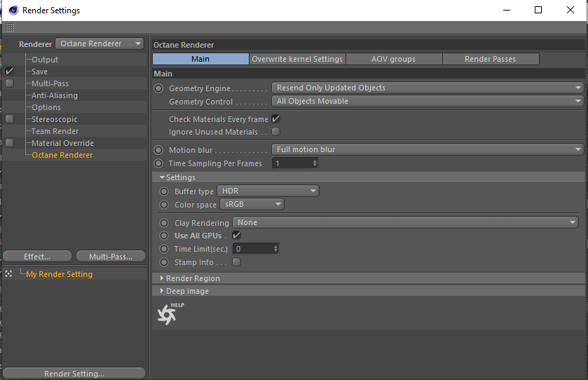Toggle the Motion blur animation dot
Image resolution: width=588 pixels, height=380 pixels.
tap(158, 150)
